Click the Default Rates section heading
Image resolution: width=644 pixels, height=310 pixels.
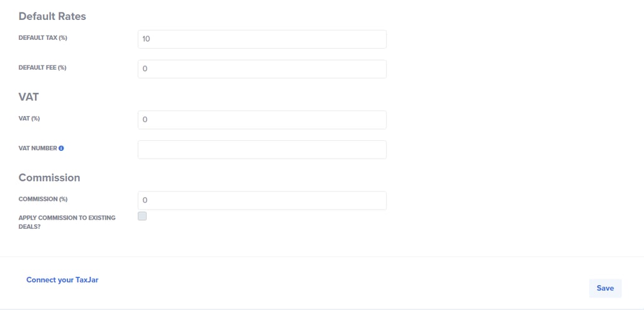[x=52, y=17]
